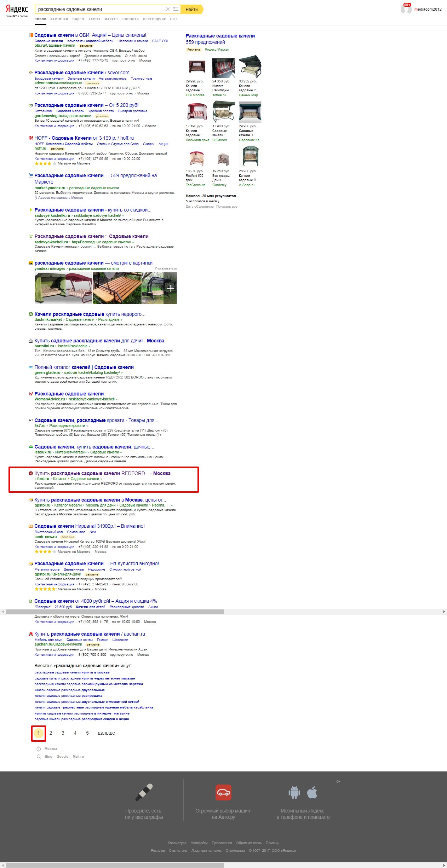Open 'Раскладные садовые качели 559 предложений' heading
Viewport: 447px width, 868px height.
[220, 39]
